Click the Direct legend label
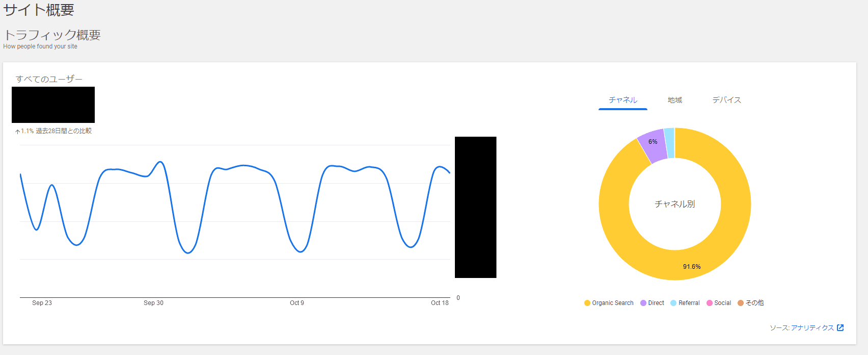The height and width of the screenshot is (355, 868). click(x=656, y=303)
